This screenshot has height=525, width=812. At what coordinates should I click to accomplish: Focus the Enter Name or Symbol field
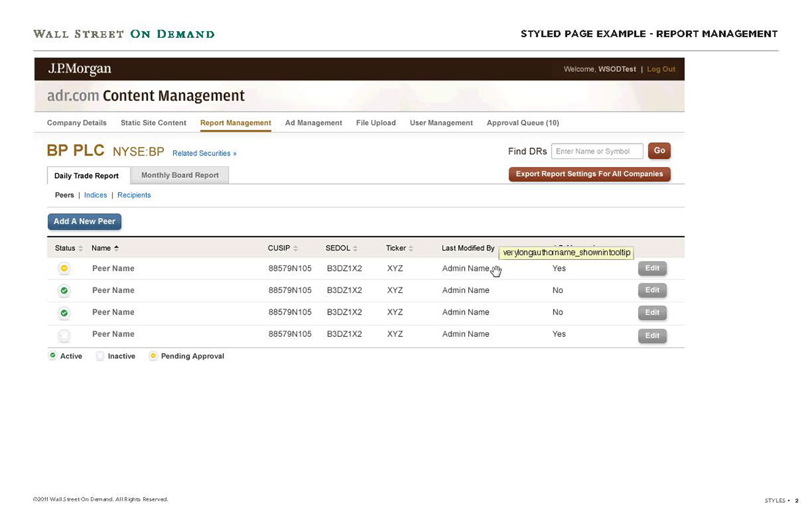(597, 151)
